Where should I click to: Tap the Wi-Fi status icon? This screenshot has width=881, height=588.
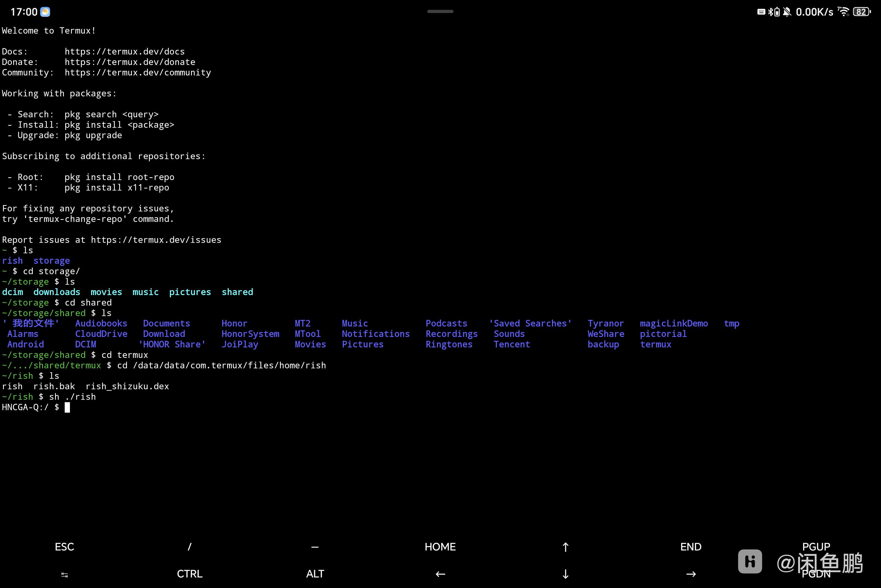844,12
